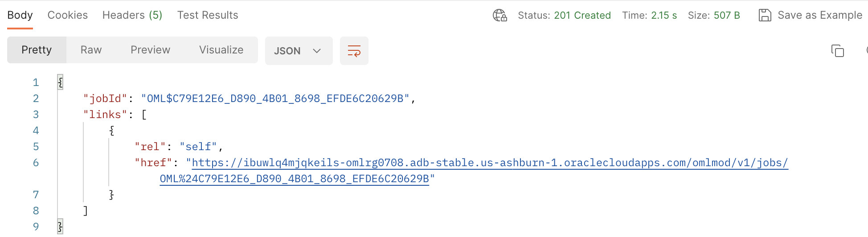Click line number 3 in the gutter
The height and width of the screenshot is (237, 868).
point(36,114)
